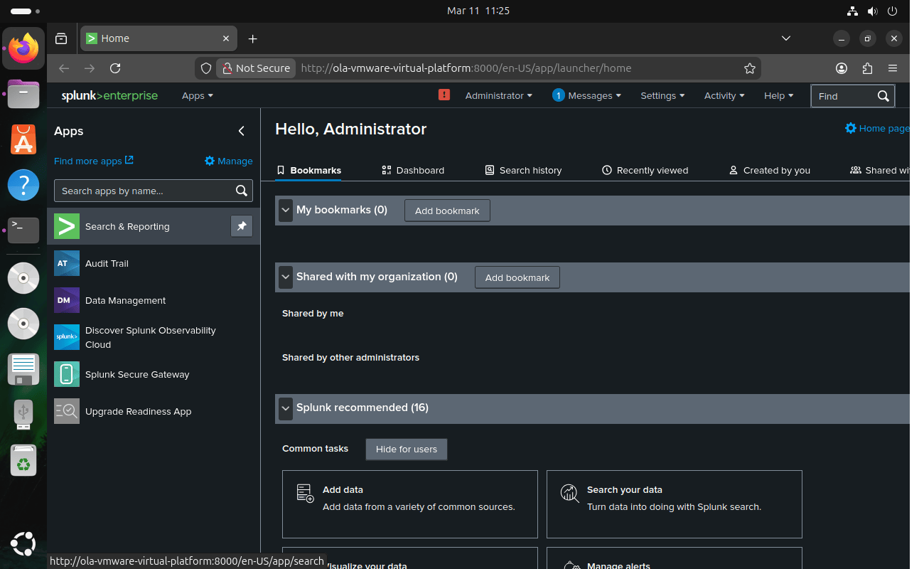
Task: Click the Data Management DM icon
Action: tap(67, 300)
